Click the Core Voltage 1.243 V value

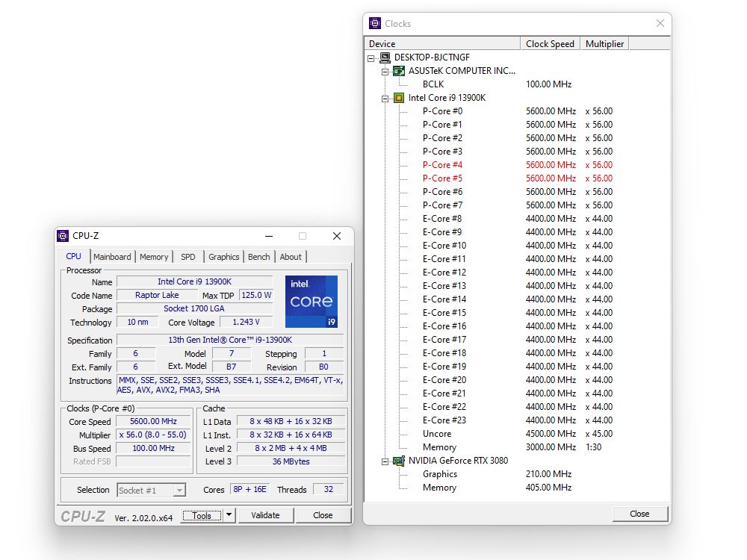pyautogui.click(x=247, y=322)
